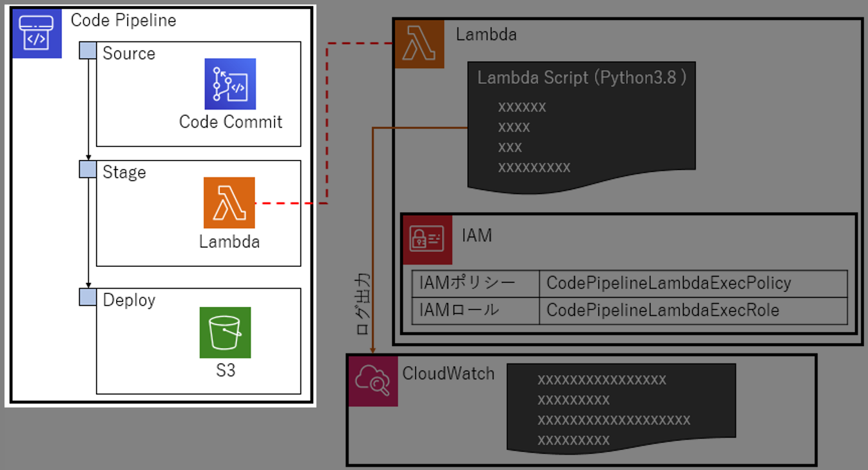Select the CloudWatch magnifier icon

click(x=373, y=381)
